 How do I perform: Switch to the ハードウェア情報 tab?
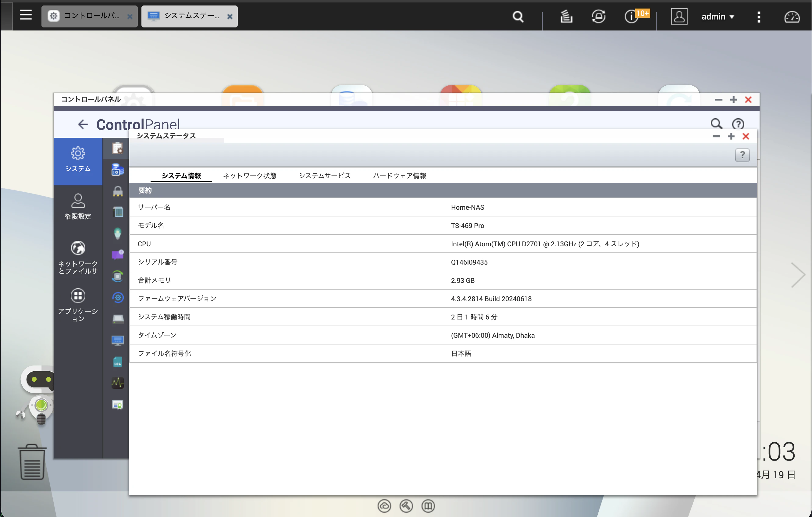pos(399,176)
